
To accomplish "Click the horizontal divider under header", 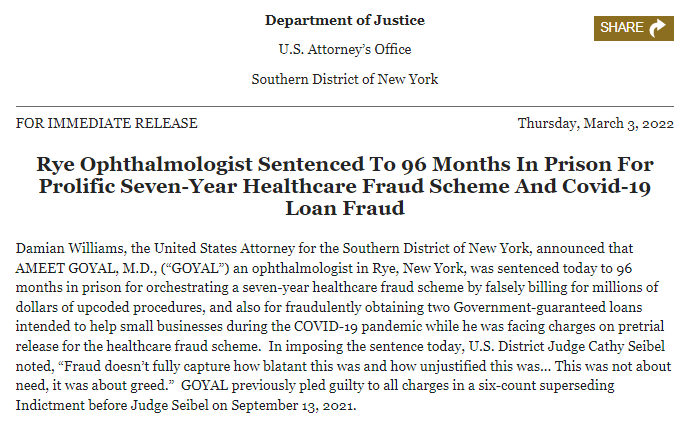I will 345,107.
